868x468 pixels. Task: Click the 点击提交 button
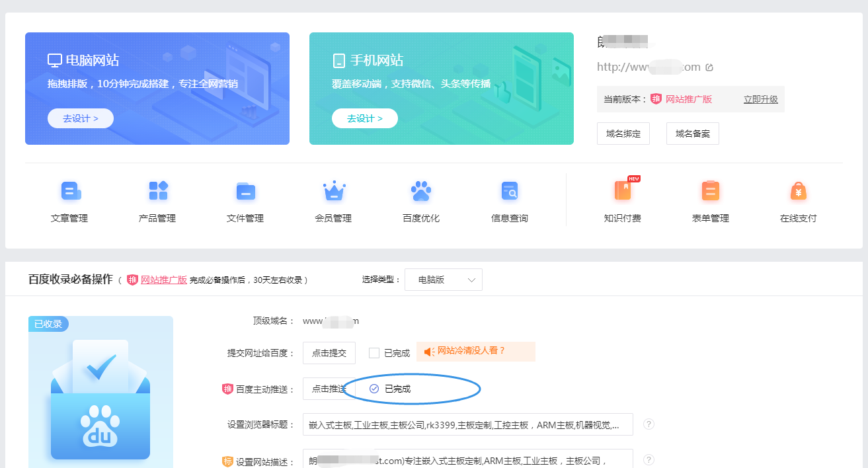[x=329, y=353]
